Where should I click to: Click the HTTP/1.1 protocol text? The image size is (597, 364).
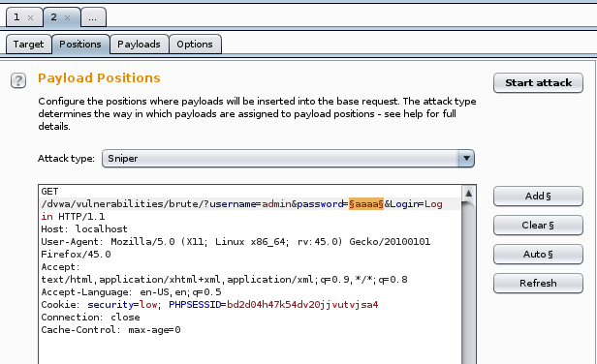tap(81, 217)
